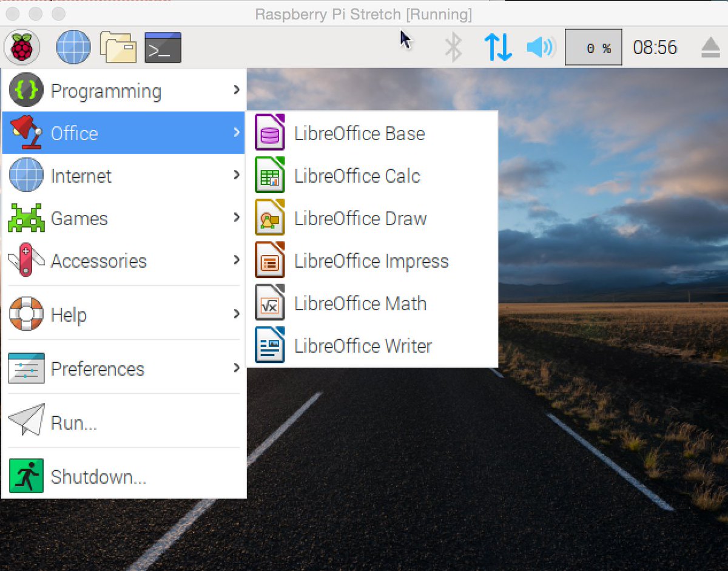Open the Preferences menu category
This screenshot has width=728, height=571.
[124, 368]
